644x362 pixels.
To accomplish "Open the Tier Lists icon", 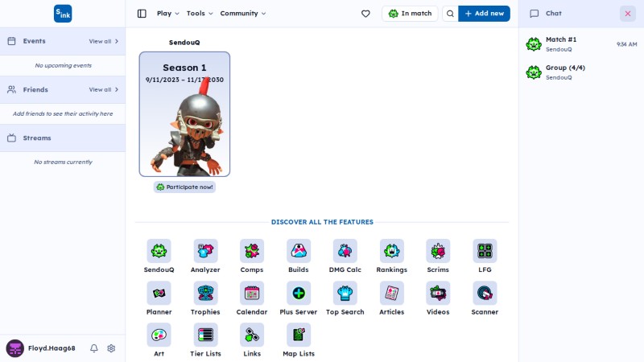I will pyautogui.click(x=205, y=335).
